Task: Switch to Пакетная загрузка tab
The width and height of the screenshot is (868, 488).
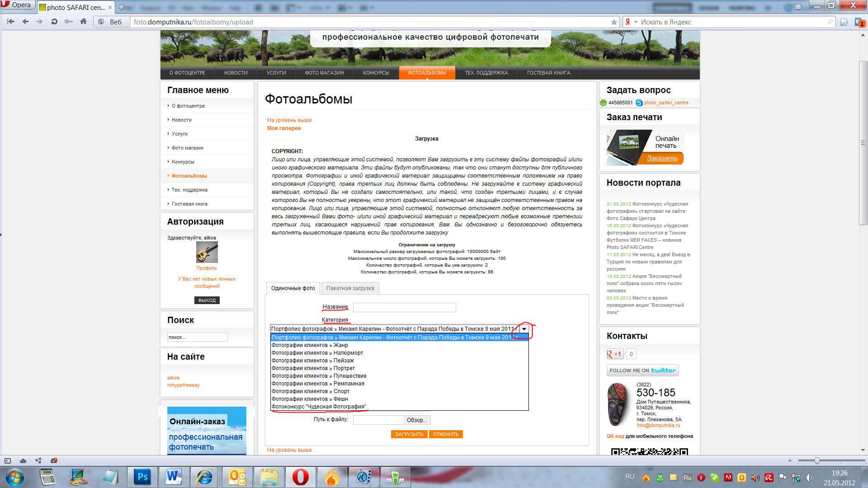Action: click(350, 288)
